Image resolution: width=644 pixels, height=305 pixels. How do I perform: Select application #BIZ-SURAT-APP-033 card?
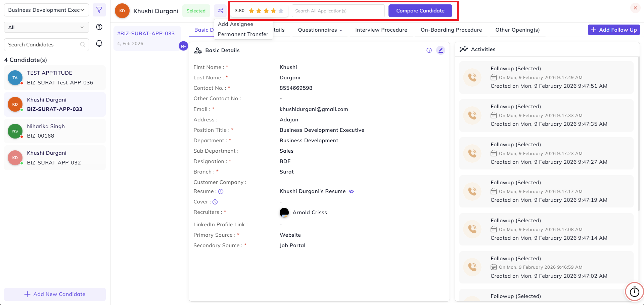(x=147, y=38)
